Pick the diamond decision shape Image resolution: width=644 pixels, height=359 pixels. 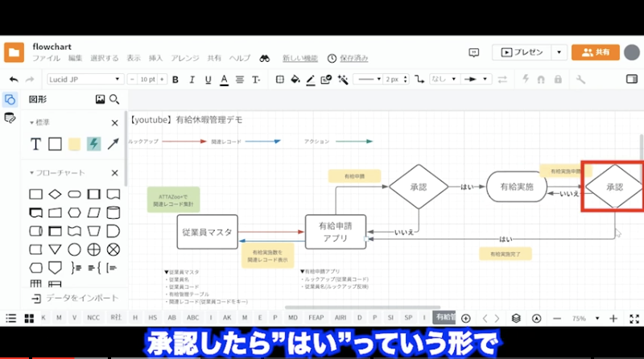click(x=55, y=194)
